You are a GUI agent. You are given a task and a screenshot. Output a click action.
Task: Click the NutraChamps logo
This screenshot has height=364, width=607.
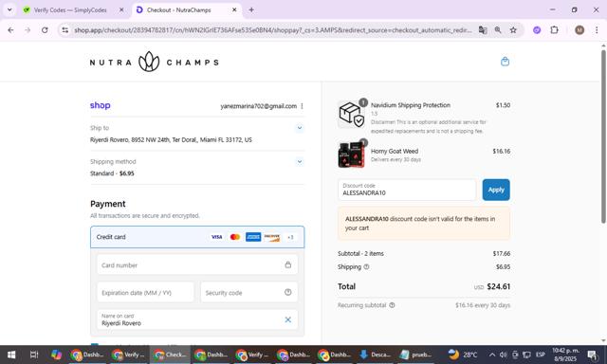click(x=154, y=62)
